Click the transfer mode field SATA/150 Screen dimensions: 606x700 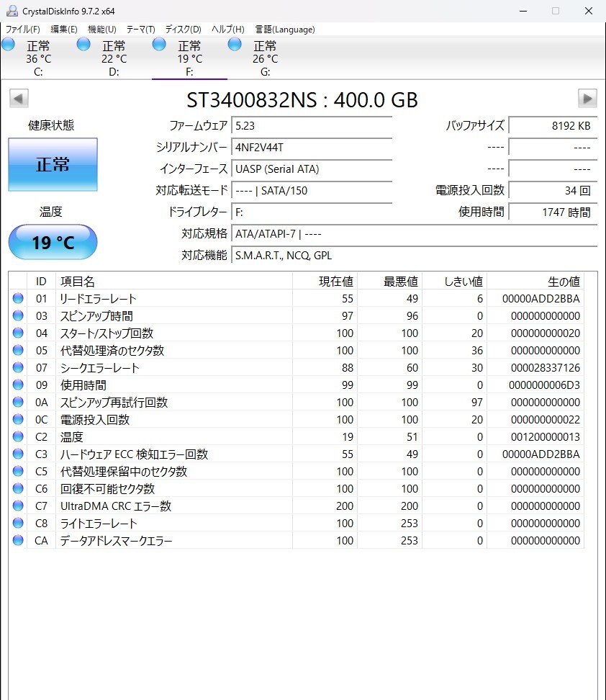tap(312, 191)
